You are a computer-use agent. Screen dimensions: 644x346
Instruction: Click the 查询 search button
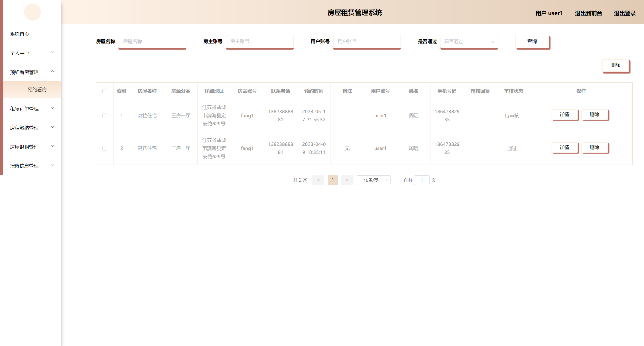click(x=532, y=42)
